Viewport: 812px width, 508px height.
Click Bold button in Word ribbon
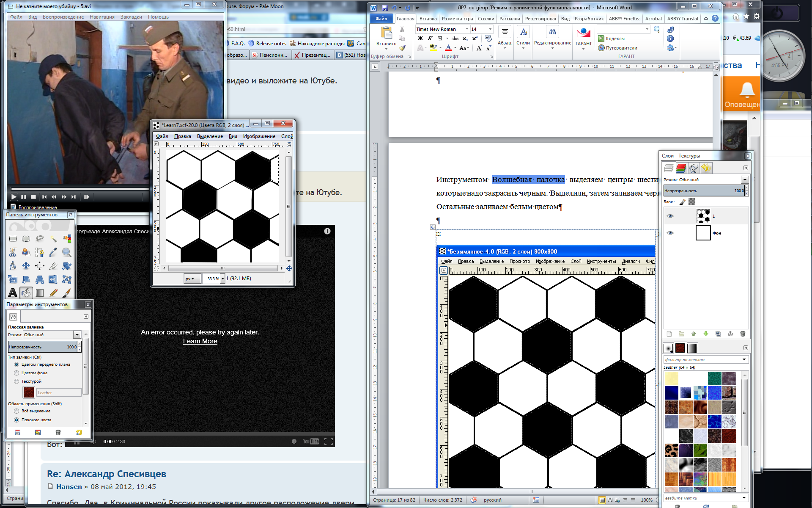coord(420,39)
